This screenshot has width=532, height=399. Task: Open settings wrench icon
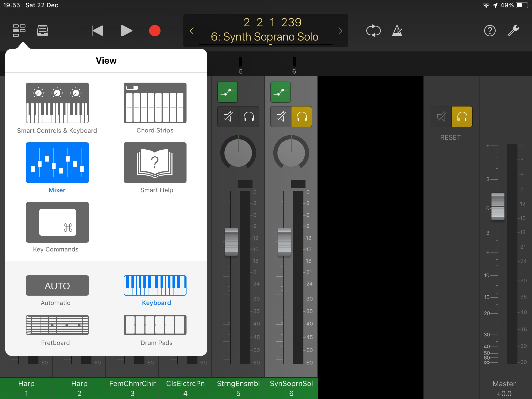coord(513,31)
